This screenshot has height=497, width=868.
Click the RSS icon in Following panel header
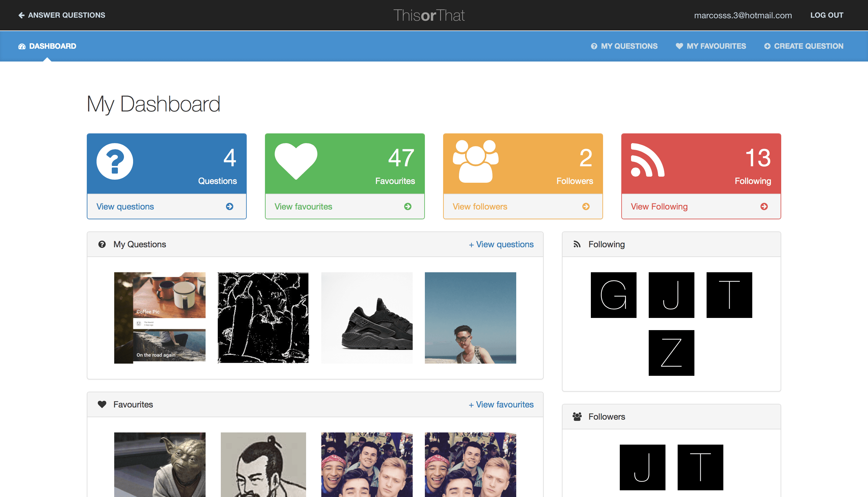tap(577, 245)
